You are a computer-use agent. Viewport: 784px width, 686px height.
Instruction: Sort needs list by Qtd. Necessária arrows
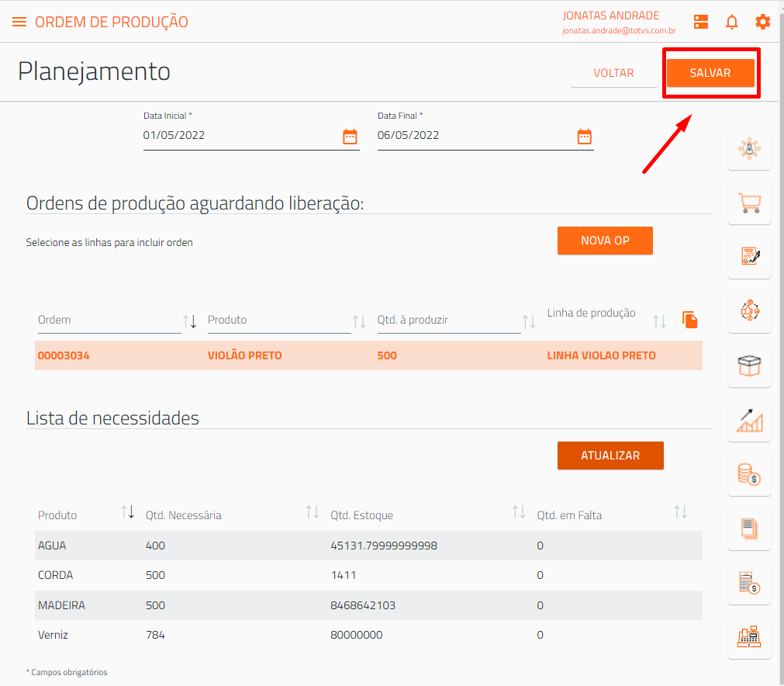click(313, 512)
